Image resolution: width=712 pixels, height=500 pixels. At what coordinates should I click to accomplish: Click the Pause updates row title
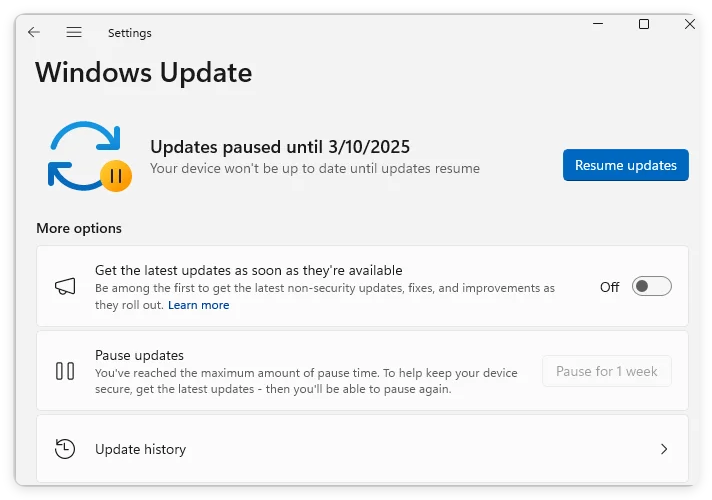point(139,355)
